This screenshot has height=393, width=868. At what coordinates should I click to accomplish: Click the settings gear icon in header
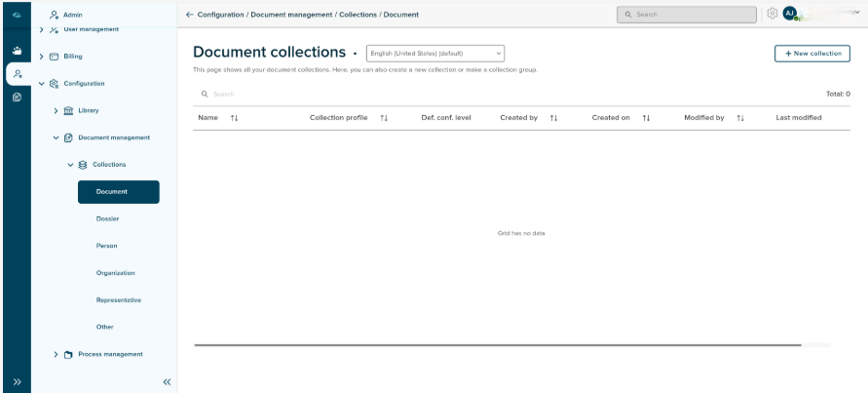(x=772, y=15)
